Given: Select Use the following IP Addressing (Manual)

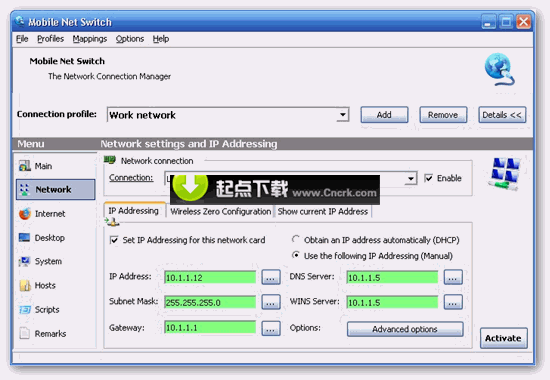Looking at the screenshot, I should pos(296,255).
